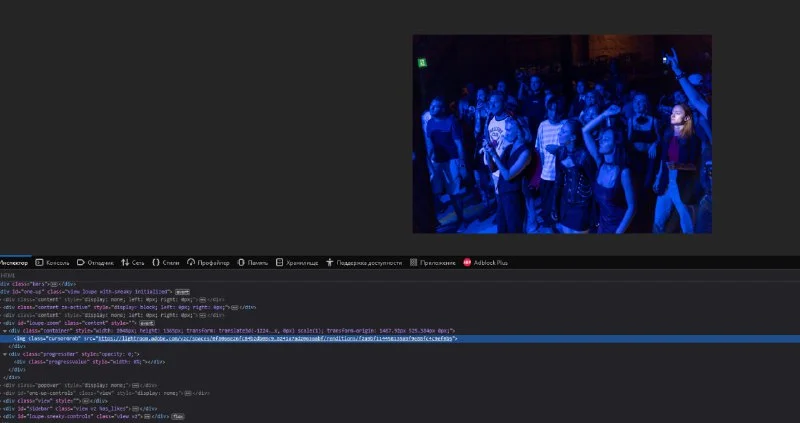Click the blue-lit concert crowd photo
The height and width of the screenshot is (423, 800).
click(x=562, y=134)
